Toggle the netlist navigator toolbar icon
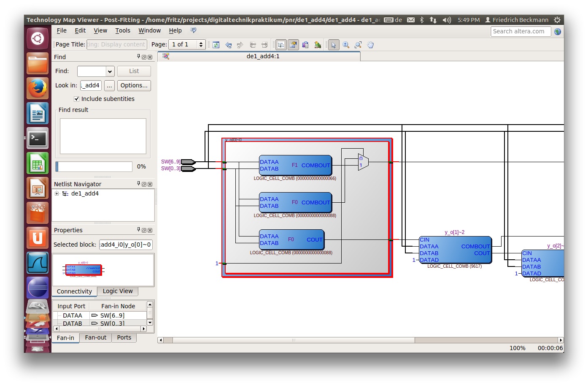 (281, 45)
